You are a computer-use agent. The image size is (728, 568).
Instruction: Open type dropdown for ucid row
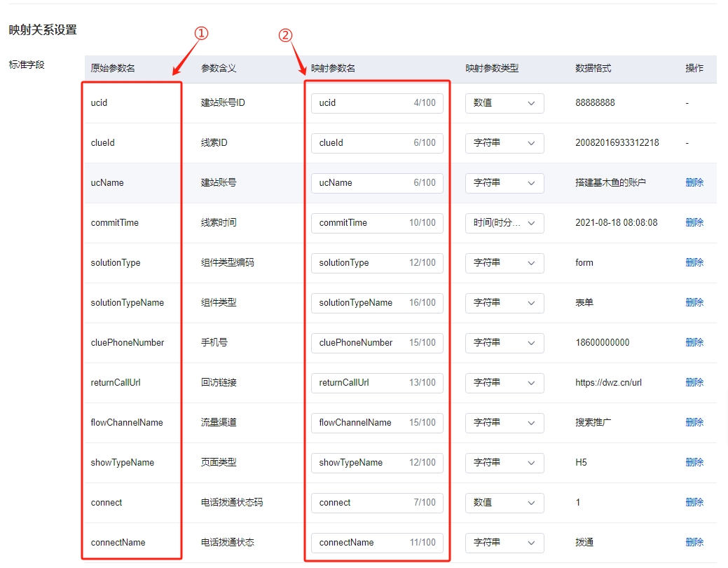[x=504, y=103]
